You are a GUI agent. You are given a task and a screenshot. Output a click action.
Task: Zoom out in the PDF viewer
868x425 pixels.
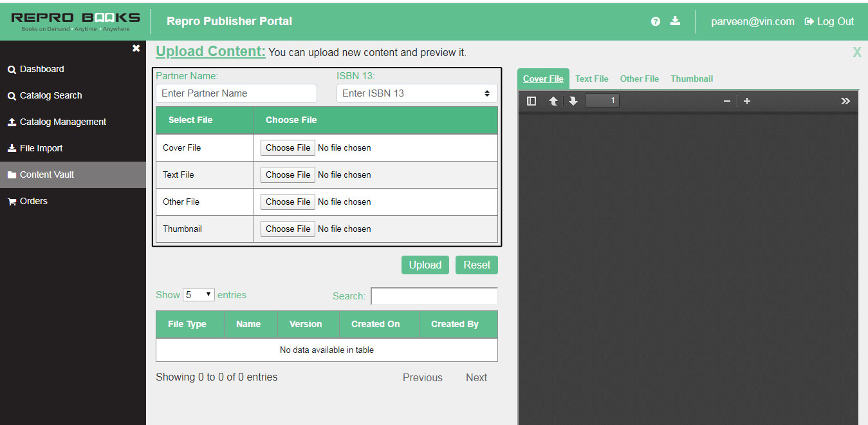point(727,101)
